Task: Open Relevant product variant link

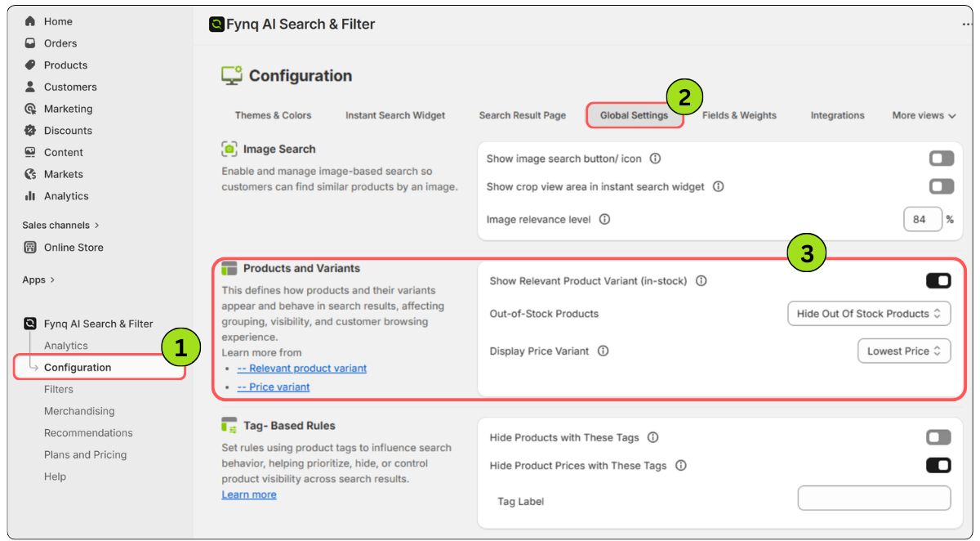Action: (x=302, y=369)
